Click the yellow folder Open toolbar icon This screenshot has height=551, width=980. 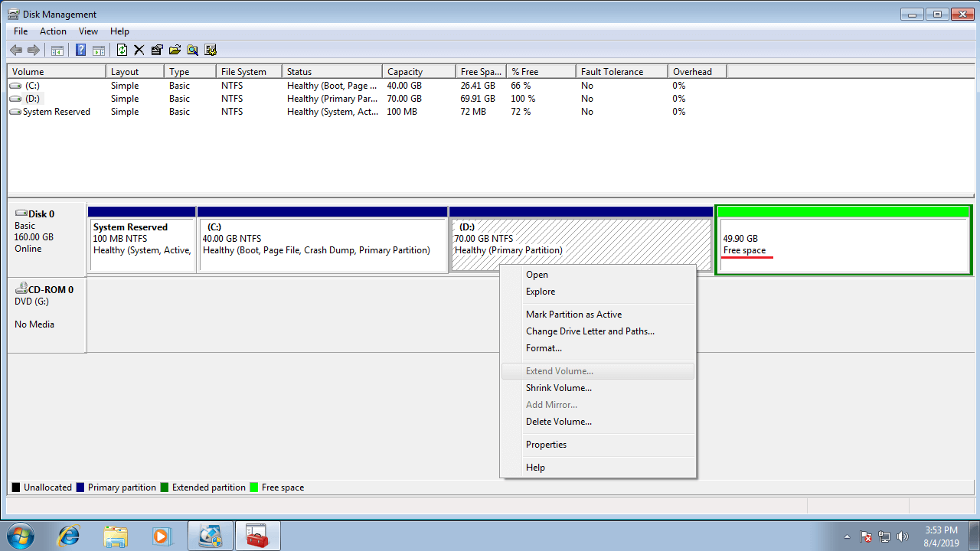[175, 51]
